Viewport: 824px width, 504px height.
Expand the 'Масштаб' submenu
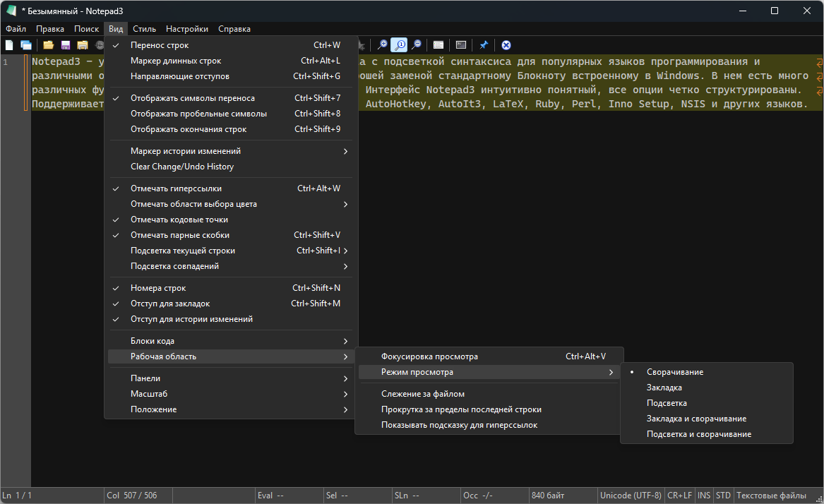(149, 394)
